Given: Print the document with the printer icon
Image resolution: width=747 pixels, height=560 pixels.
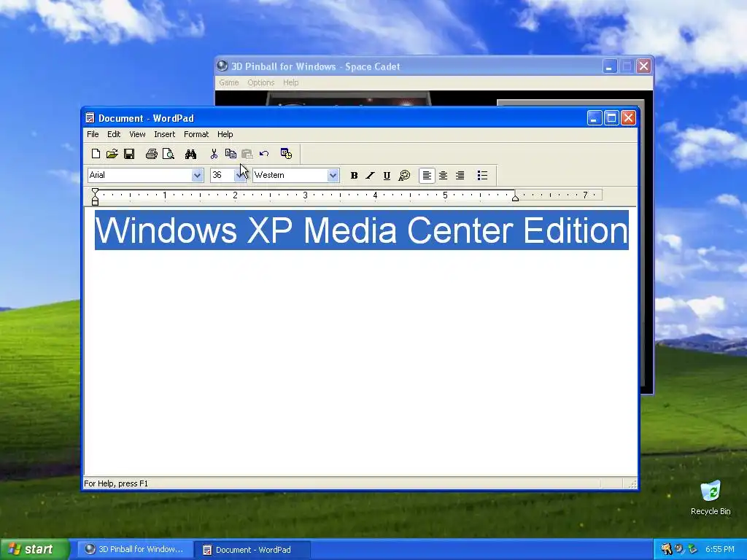Looking at the screenshot, I should click(x=152, y=154).
